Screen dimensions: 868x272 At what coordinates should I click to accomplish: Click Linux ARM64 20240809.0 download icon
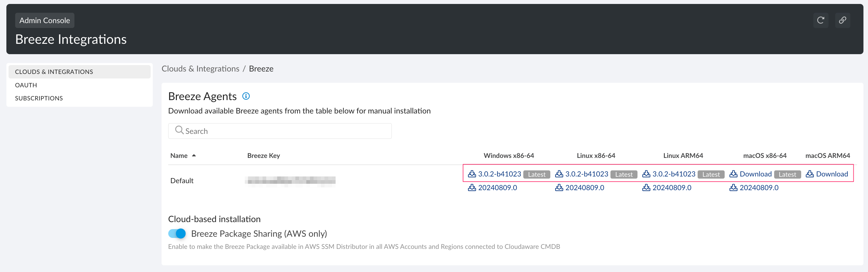click(x=646, y=188)
